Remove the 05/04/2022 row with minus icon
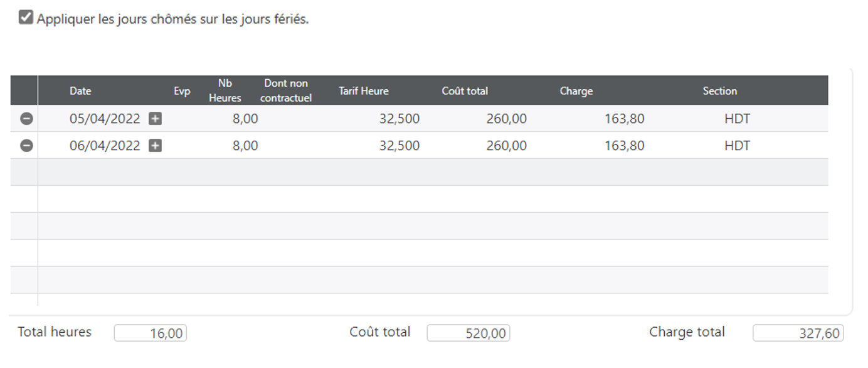 26,119
